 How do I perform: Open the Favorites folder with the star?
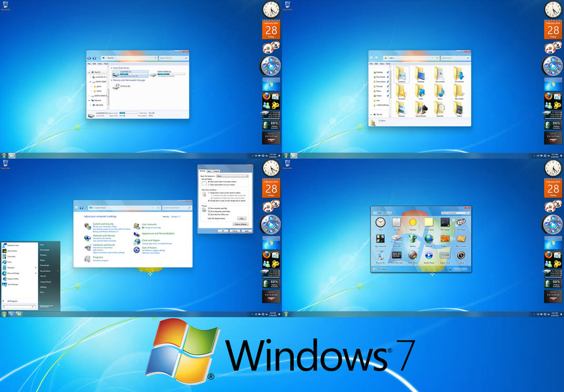click(x=401, y=92)
